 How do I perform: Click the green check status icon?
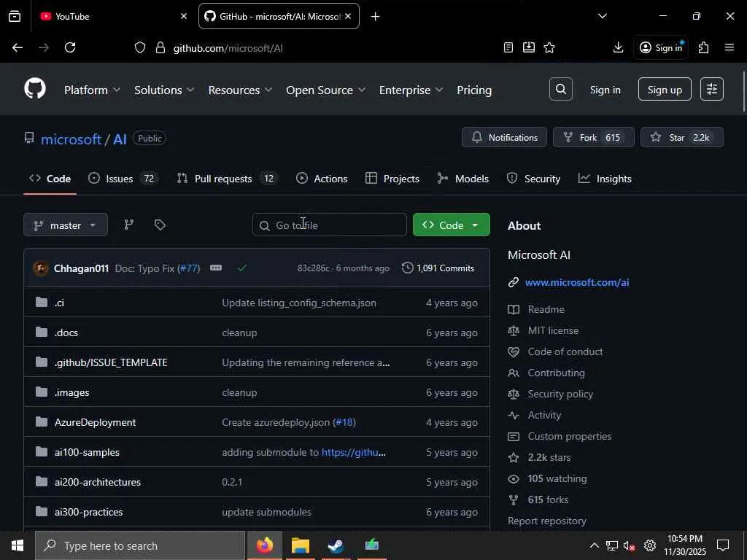[242, 268]
